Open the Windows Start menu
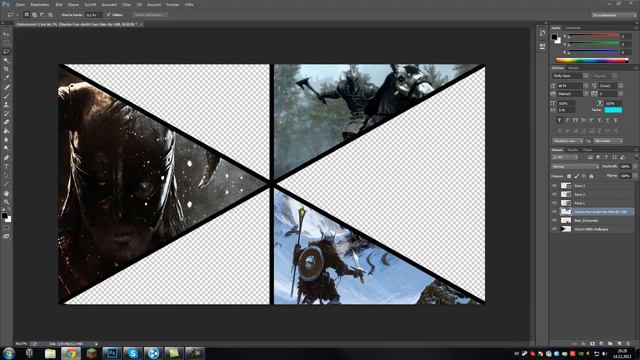Screen dimensions: 640x360 [9, 353]
